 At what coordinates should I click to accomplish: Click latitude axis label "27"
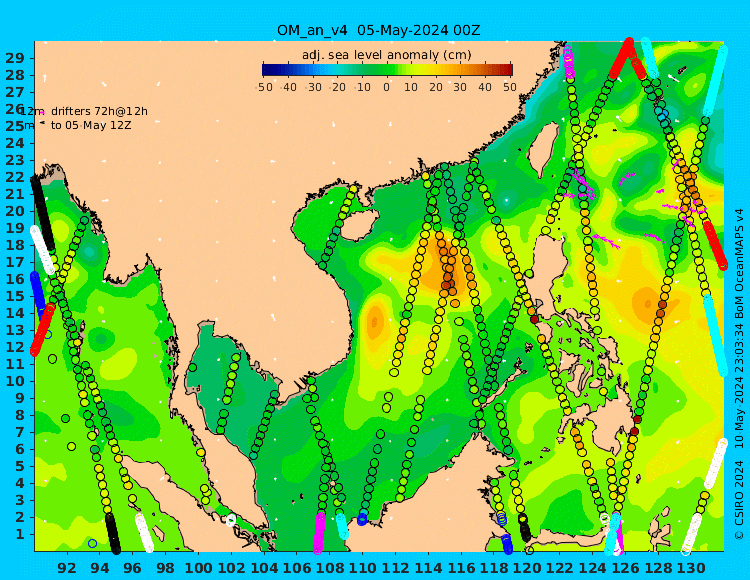(14, 92)
